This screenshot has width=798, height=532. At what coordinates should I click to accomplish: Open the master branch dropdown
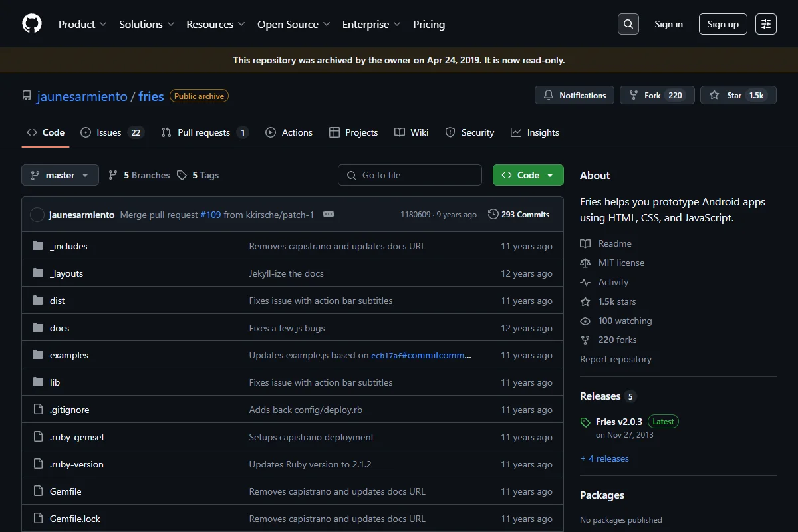click(60, 175)
